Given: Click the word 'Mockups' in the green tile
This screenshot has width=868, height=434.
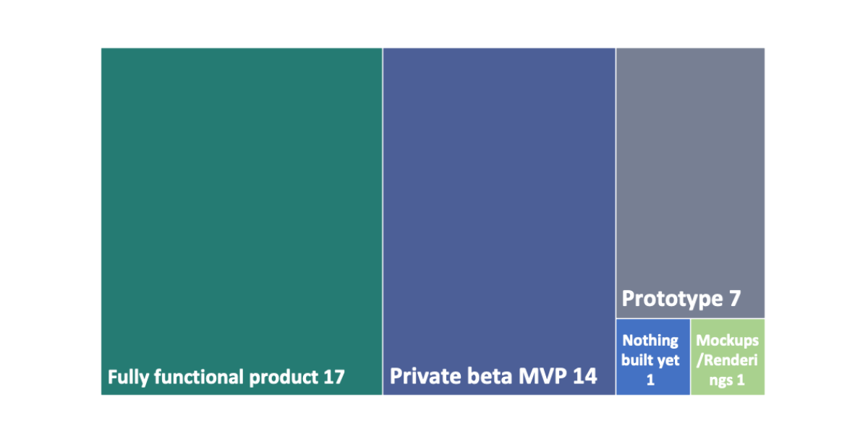Looking at the screenshot, I should [x=728, y=340].
